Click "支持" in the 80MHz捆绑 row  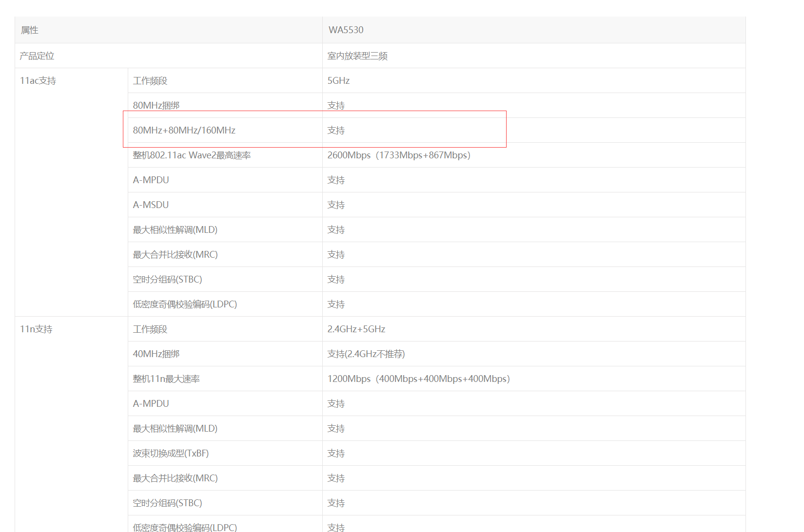tap(336, 106)
